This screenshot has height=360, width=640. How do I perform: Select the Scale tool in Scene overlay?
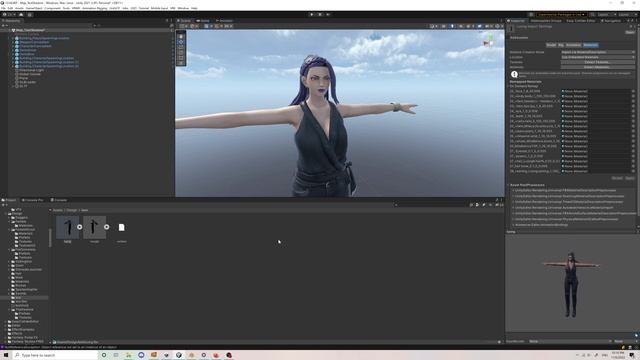click(181, 52)
